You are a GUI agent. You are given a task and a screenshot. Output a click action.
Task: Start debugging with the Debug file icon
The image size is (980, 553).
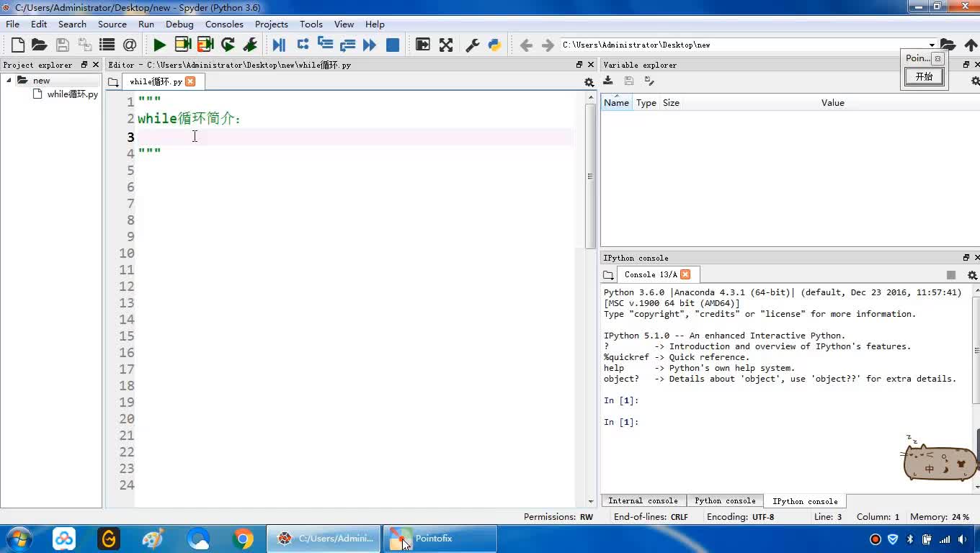tap(279, 45)
